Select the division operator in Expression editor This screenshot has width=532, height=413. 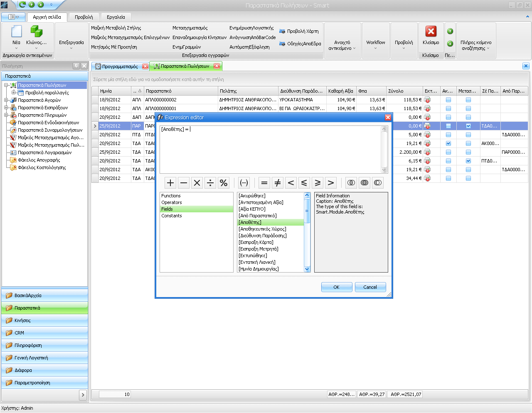pos(210,182)
